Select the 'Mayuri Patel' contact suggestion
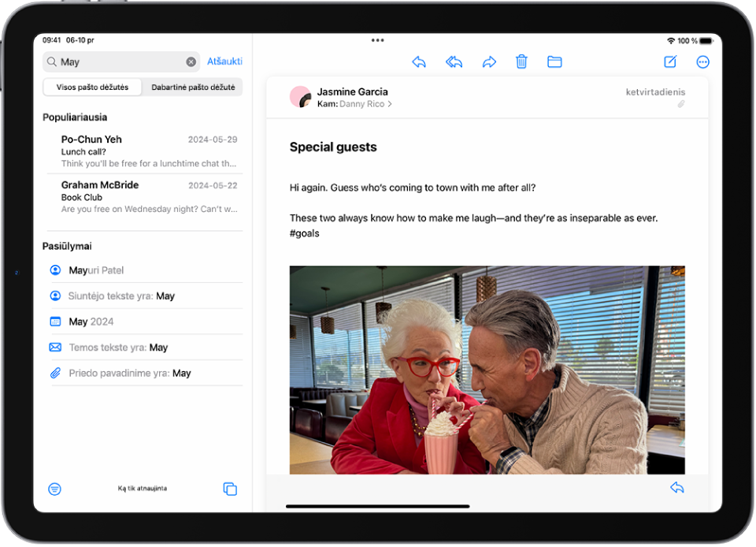The image size is (756, 547). coord(98,270)
